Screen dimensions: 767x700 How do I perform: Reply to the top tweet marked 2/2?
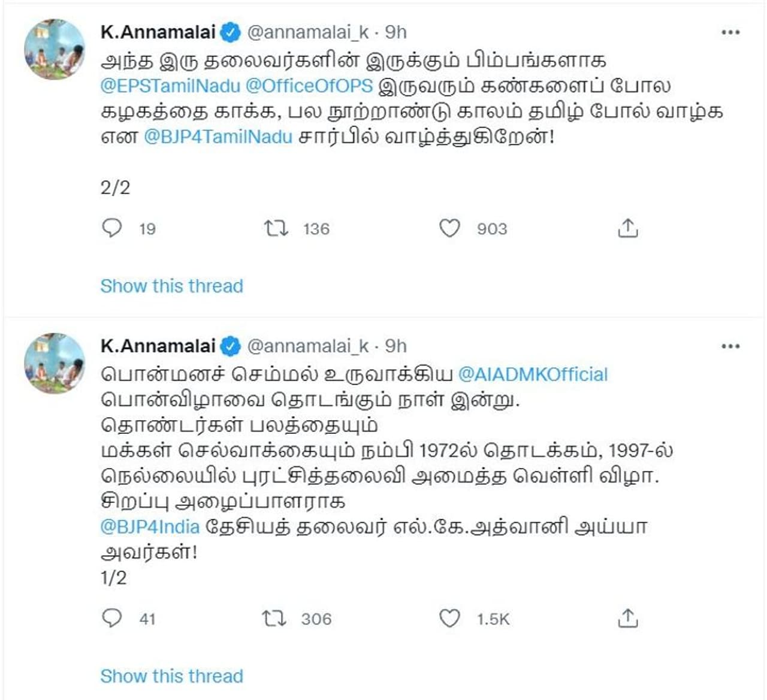coord(112,228)
